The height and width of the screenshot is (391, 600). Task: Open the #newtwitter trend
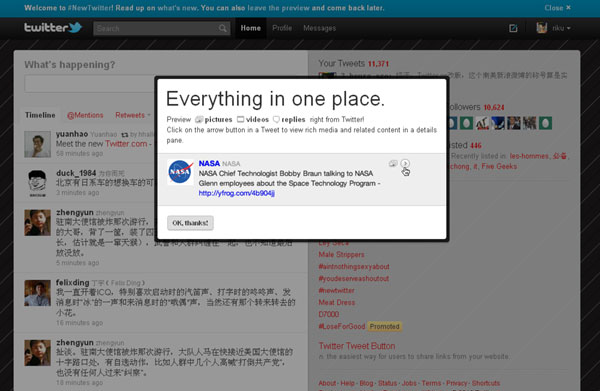point(336,290)
